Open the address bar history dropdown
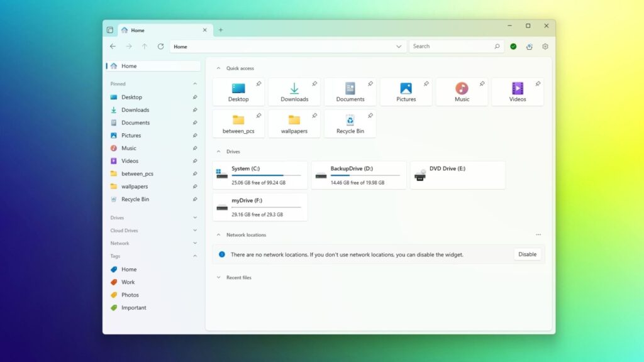Screen dimensions: 644x362 coord(399,47)
